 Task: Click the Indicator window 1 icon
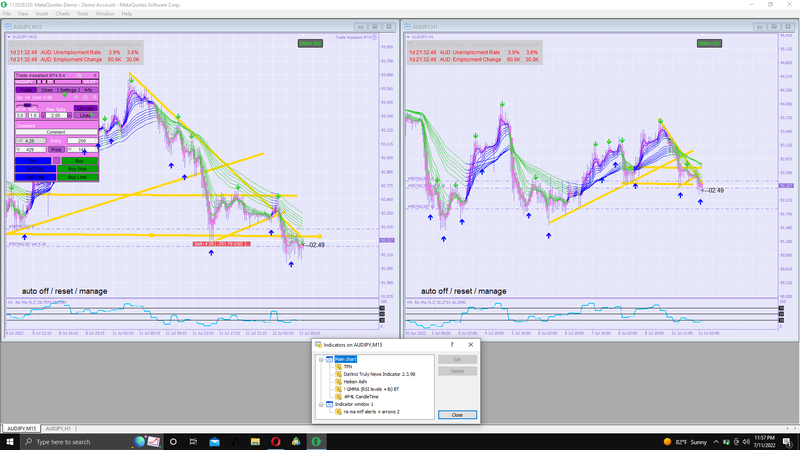point(329,404)
